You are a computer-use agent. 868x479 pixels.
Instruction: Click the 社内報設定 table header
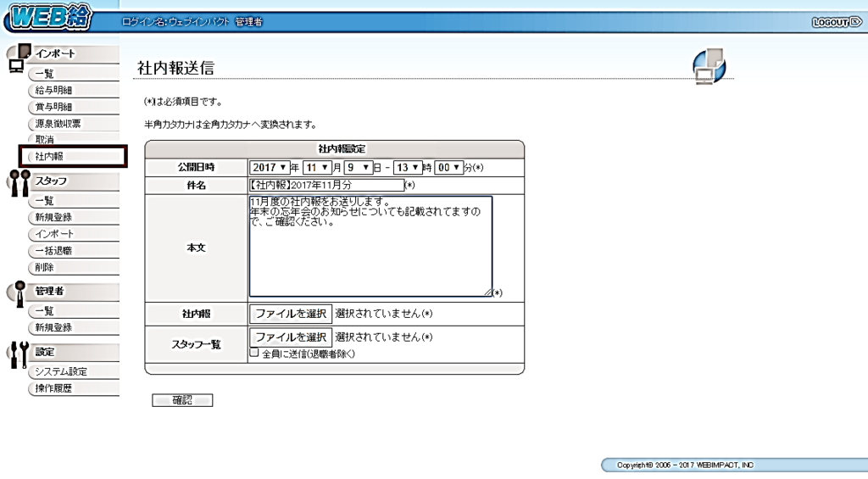point(334,149)
